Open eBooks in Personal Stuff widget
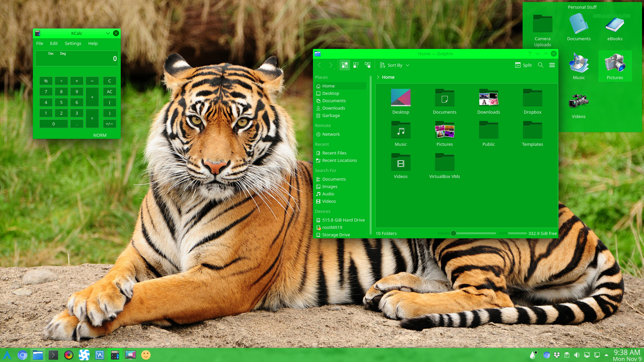 tap(614, 27)
